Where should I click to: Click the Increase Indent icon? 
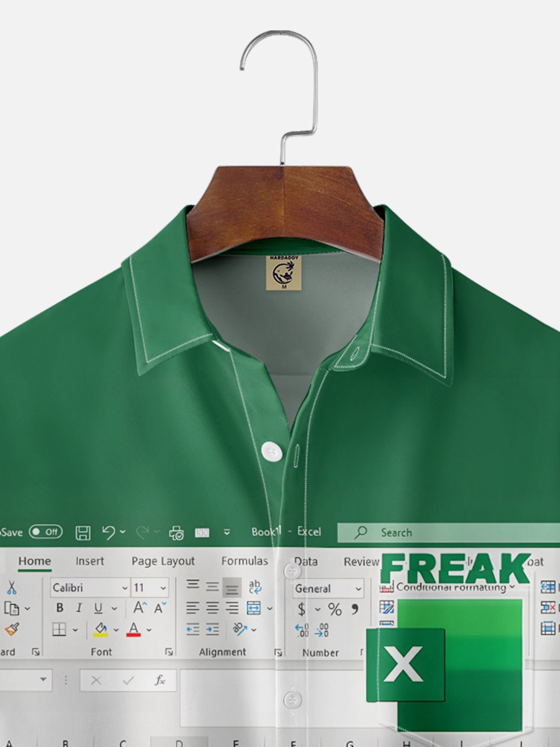tap(212, 629)
